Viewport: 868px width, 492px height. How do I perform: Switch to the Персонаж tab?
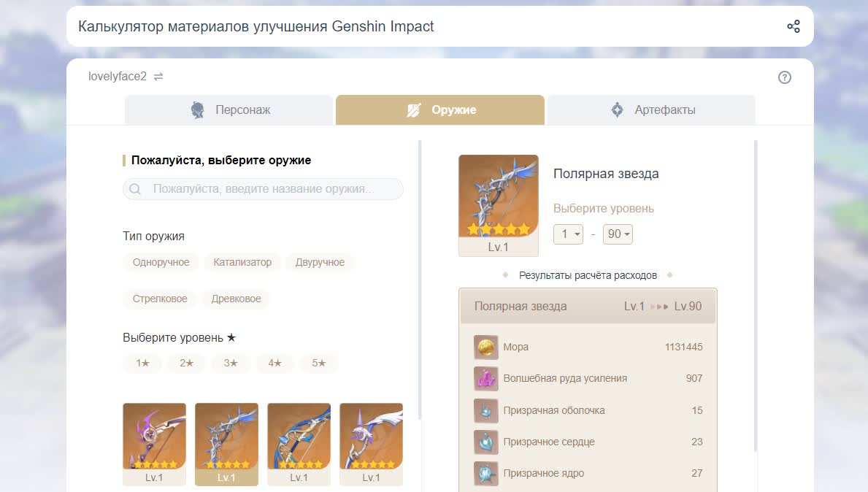[x=228, y=109]
